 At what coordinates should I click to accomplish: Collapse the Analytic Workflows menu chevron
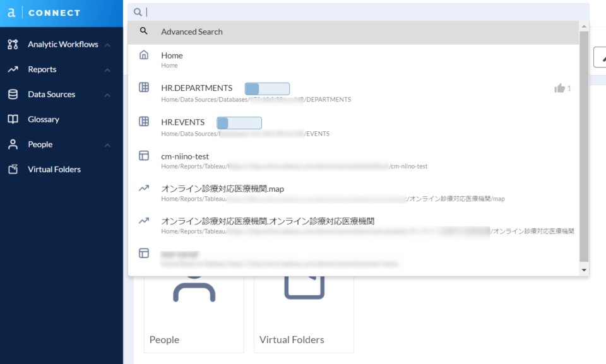(107, 45)
